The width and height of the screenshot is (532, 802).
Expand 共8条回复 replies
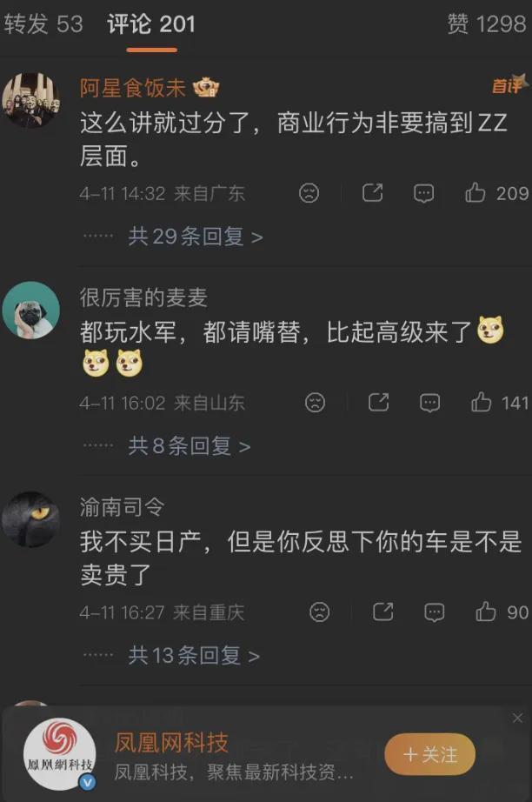(x=190, y=446)
